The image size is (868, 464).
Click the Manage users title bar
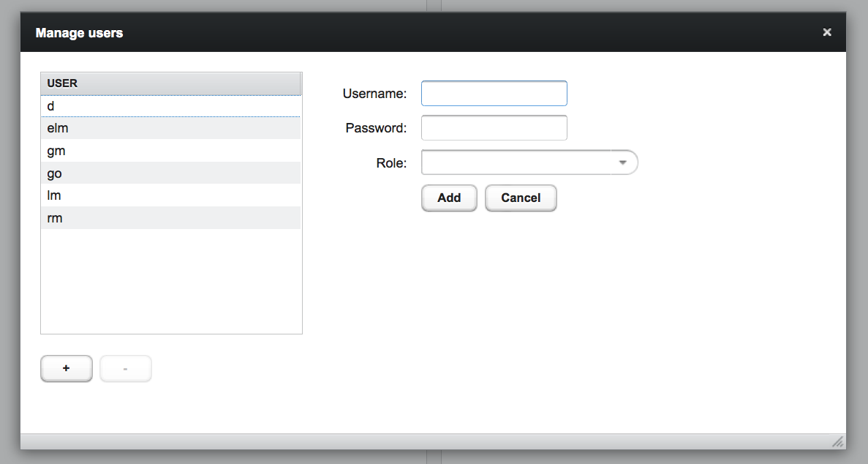(366, 33)
